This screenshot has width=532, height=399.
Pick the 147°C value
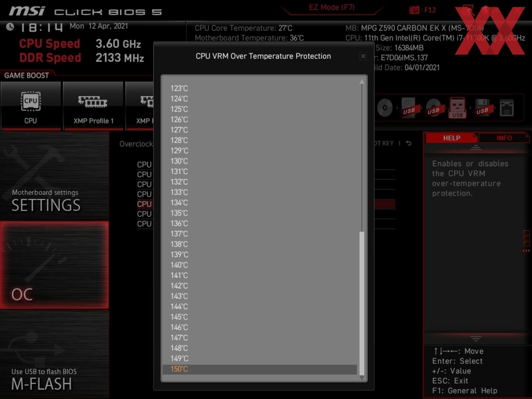pos(260,338)
